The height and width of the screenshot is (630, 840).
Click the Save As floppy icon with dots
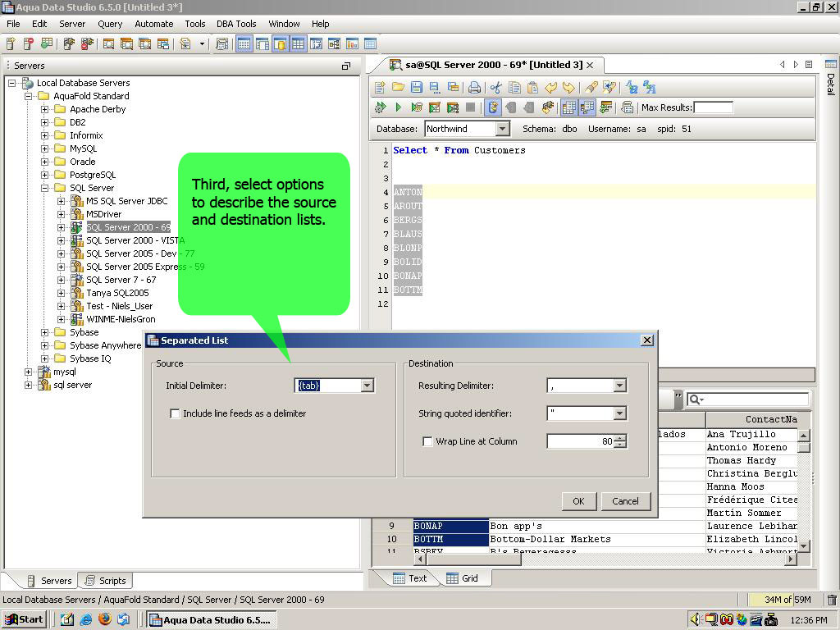tap(435, 87)
